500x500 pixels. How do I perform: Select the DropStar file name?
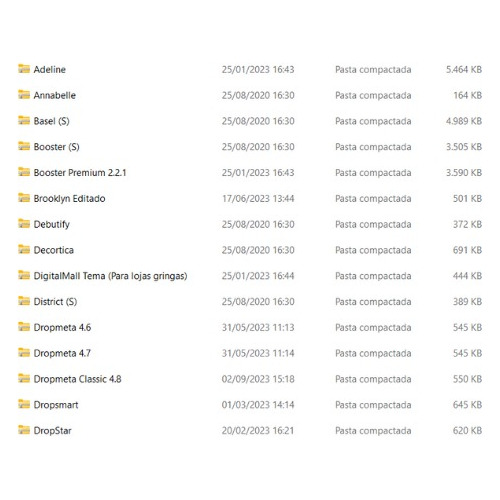click(53, 431)
